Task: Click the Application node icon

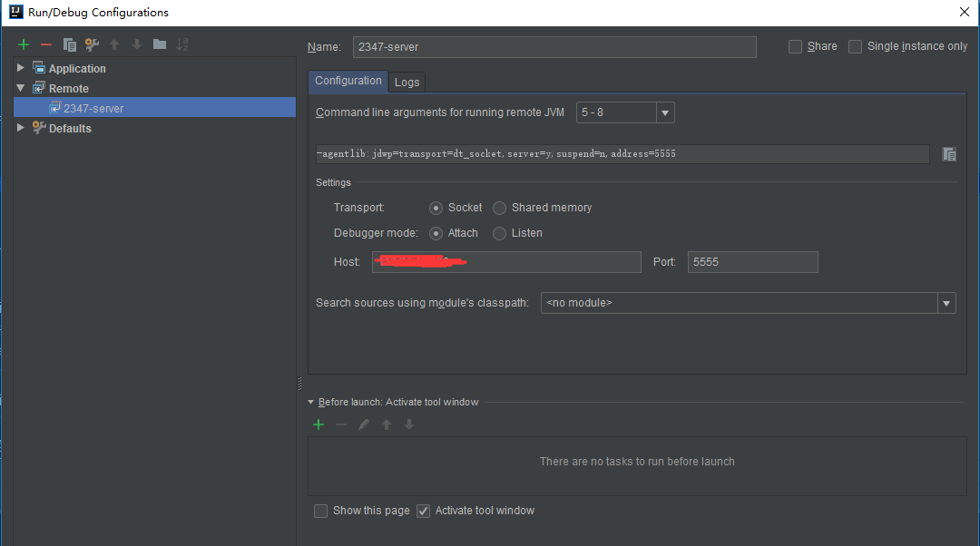Action: pos(39,67)
